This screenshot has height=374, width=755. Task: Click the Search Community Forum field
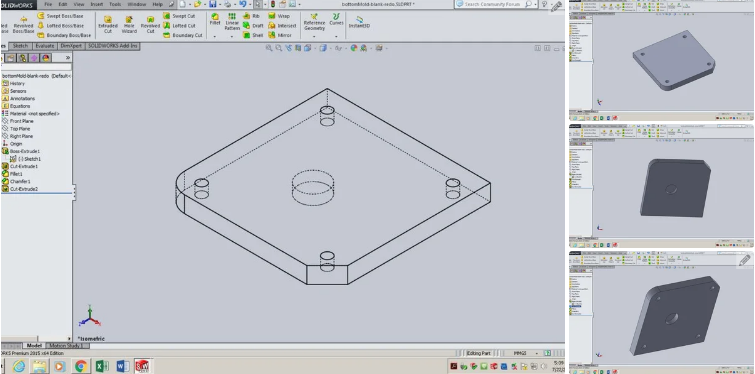pos(495,4)
